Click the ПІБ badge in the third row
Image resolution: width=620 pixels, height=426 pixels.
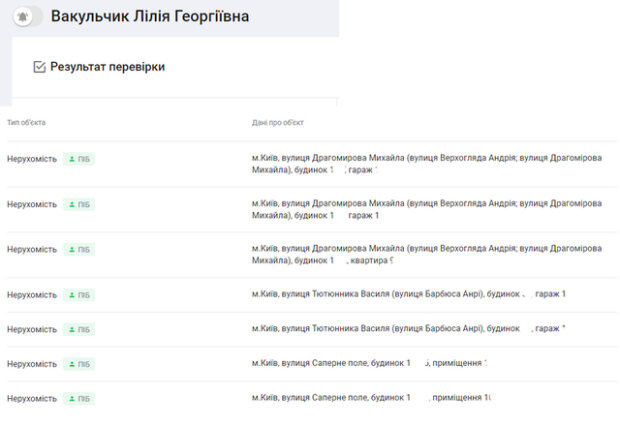point(78,250)
